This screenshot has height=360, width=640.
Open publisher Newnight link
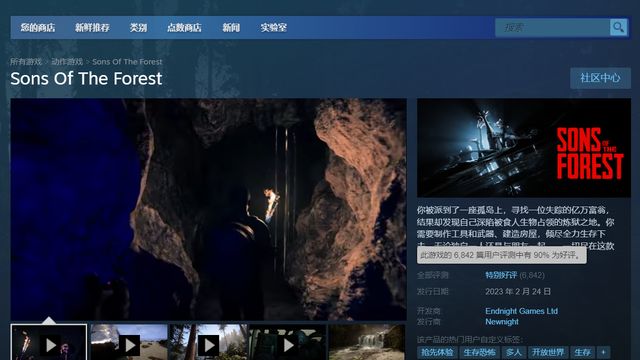click(x=502, y=322)
